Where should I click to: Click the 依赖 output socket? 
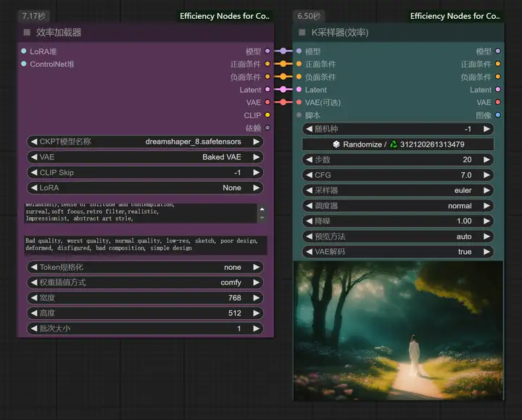tap(268, 128)
